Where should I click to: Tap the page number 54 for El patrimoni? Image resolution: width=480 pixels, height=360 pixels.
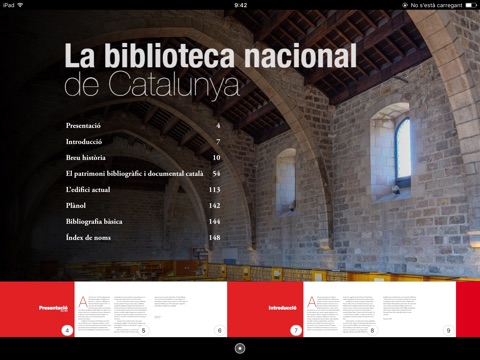point(216,174)
